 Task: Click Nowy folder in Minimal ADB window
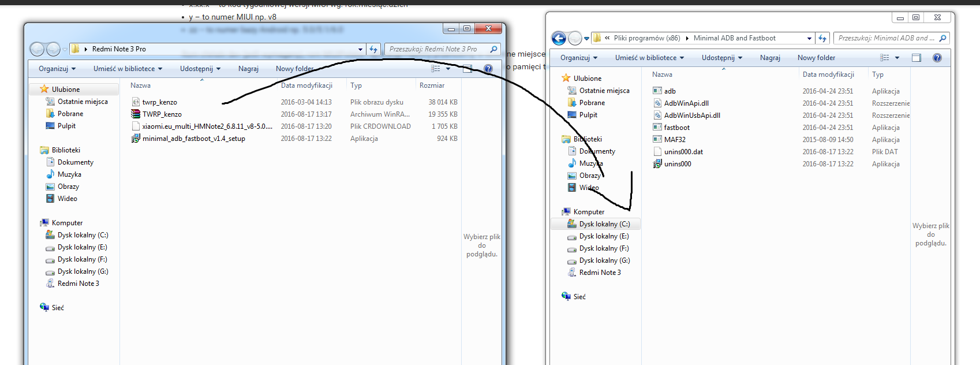tap(816, 58)
